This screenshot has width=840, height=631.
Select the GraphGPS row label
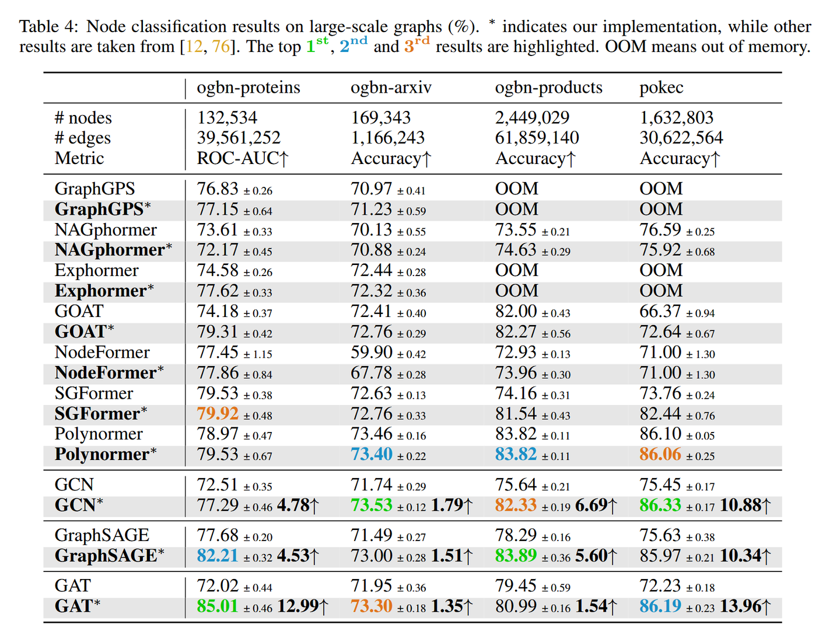[x=96, y=189]
